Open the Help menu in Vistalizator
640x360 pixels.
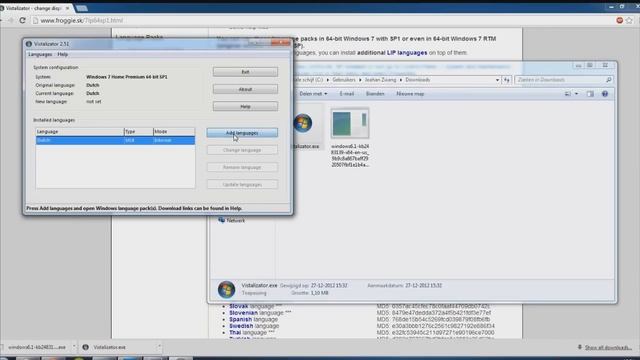[62, 54]
